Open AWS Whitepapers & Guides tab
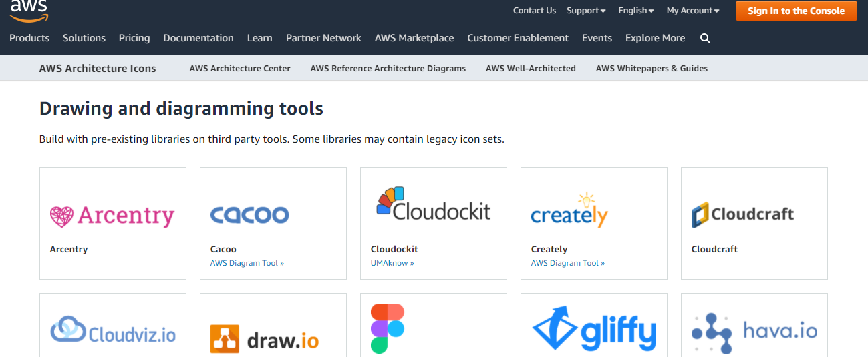 point(652,68)
